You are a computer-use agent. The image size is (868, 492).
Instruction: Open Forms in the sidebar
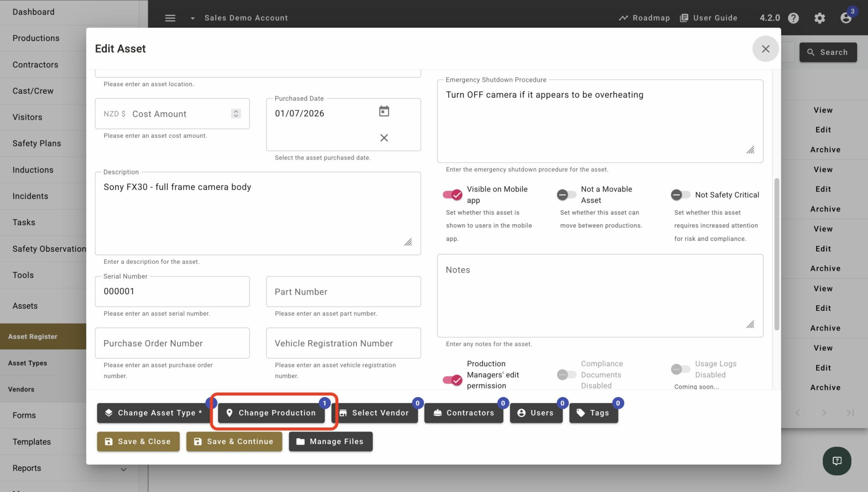click(24, 415)
